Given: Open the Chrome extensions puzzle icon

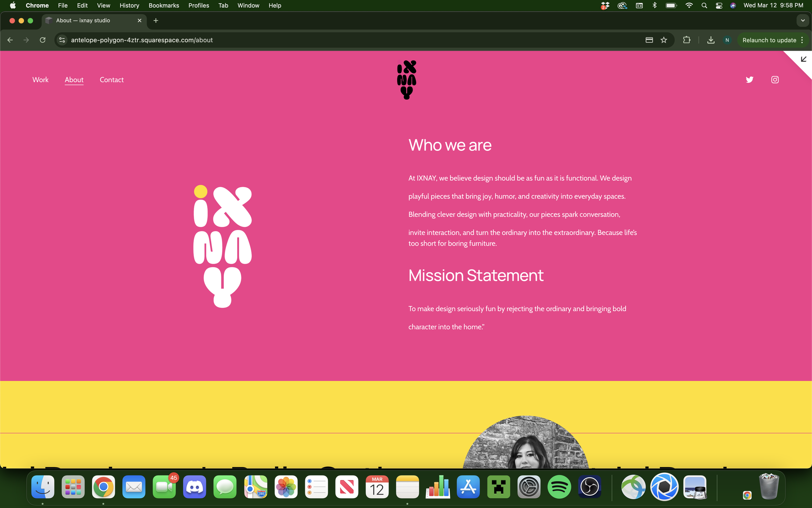Looking at the screenshot, I should (x=686, y=40).
